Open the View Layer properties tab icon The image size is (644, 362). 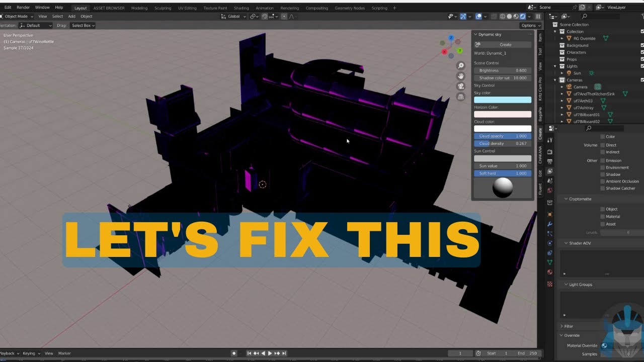coord(550,171)
